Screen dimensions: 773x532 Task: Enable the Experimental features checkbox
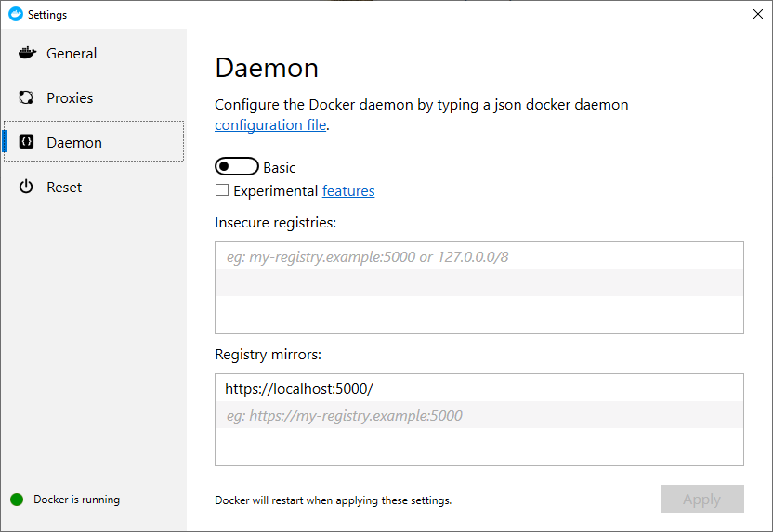(x=222, y=190)
